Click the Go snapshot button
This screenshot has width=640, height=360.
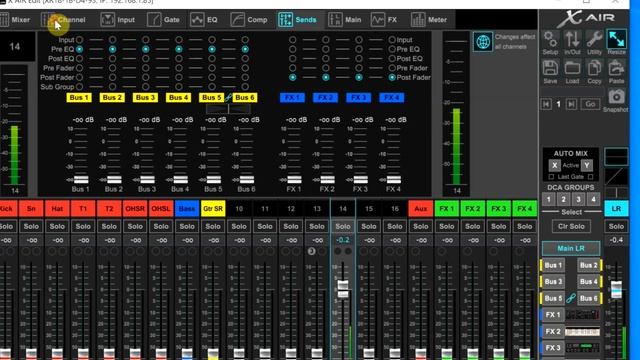pyautogui.click(x=590, y=104)
